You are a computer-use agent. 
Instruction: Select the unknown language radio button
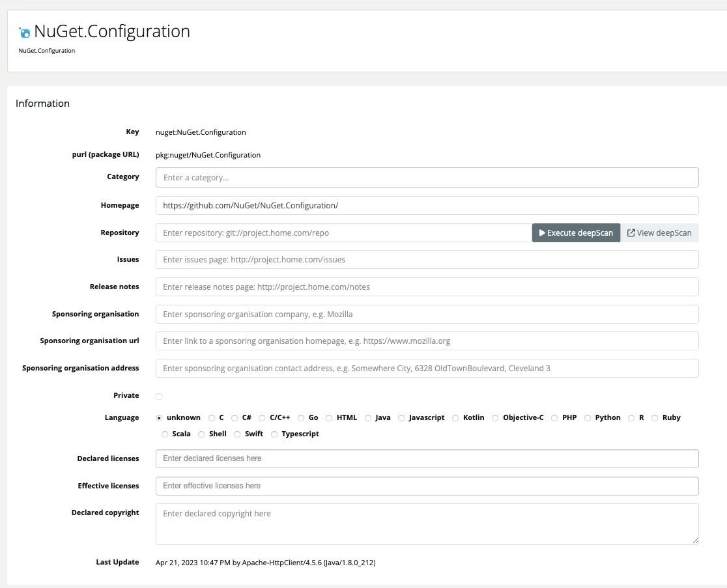pyautogui.click(x=159, y=418)
